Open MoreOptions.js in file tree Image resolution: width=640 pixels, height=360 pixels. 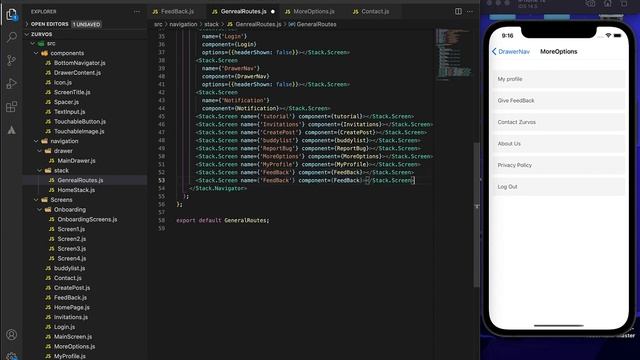coord(74,347)
